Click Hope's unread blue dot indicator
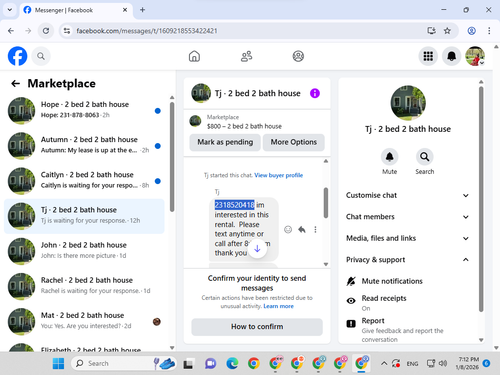 click(158, 111)
